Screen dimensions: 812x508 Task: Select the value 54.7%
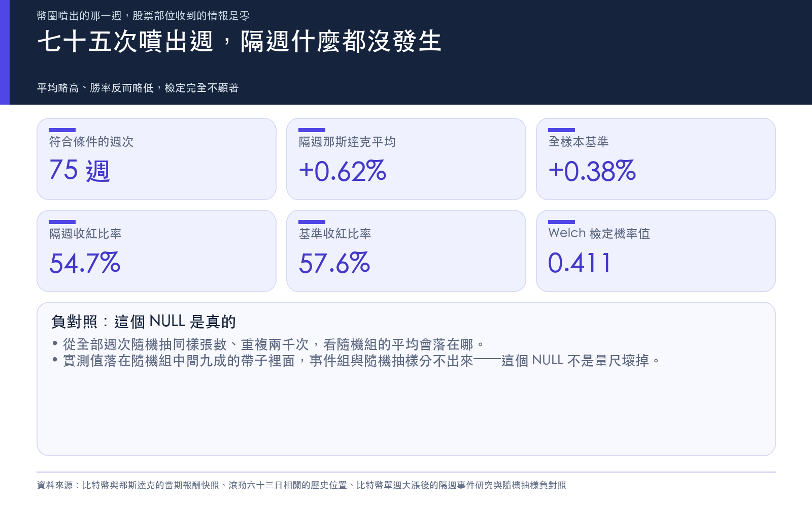tap(85, 263)
